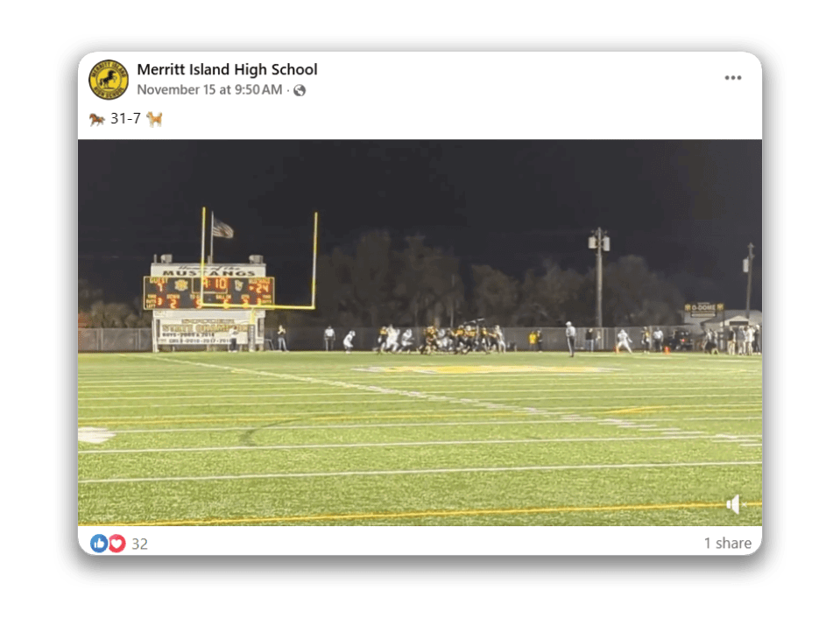
Task: Open the Merritt Island High School profile picture
Action: pos(109,80)
